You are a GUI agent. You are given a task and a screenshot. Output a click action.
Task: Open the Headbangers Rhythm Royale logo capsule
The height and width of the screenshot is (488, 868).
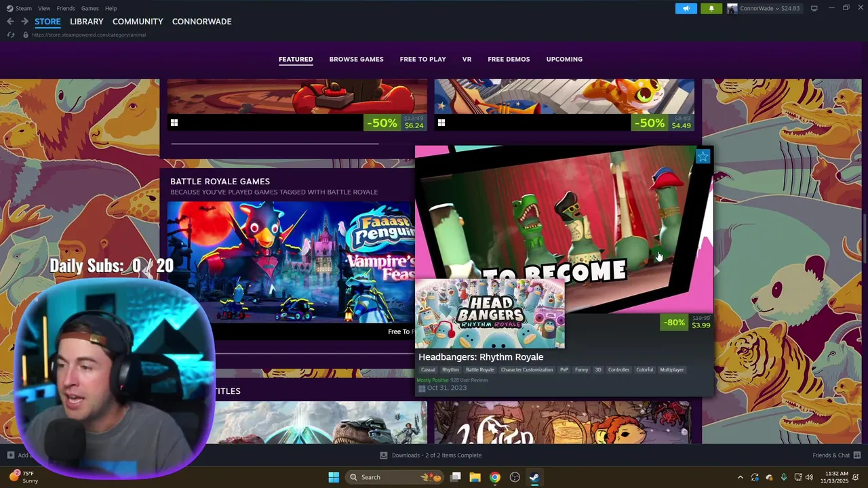tap(490, 313)
